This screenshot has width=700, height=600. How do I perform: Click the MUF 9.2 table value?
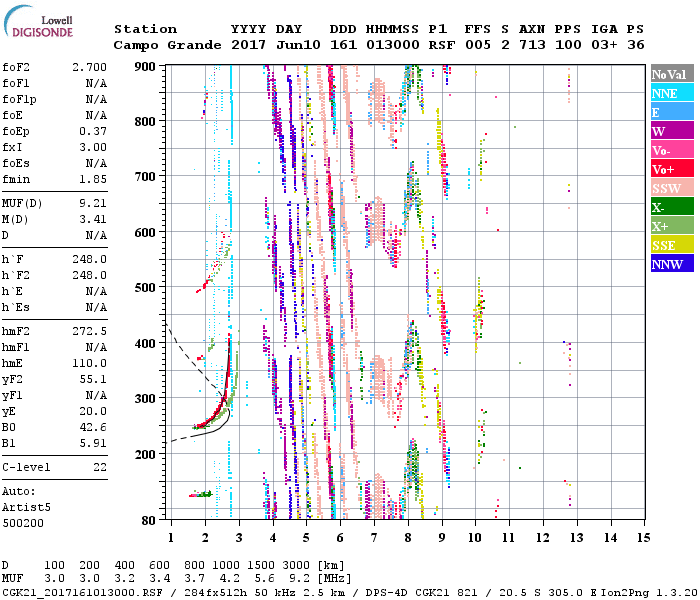pyautogui.click(x=300, y=579)
